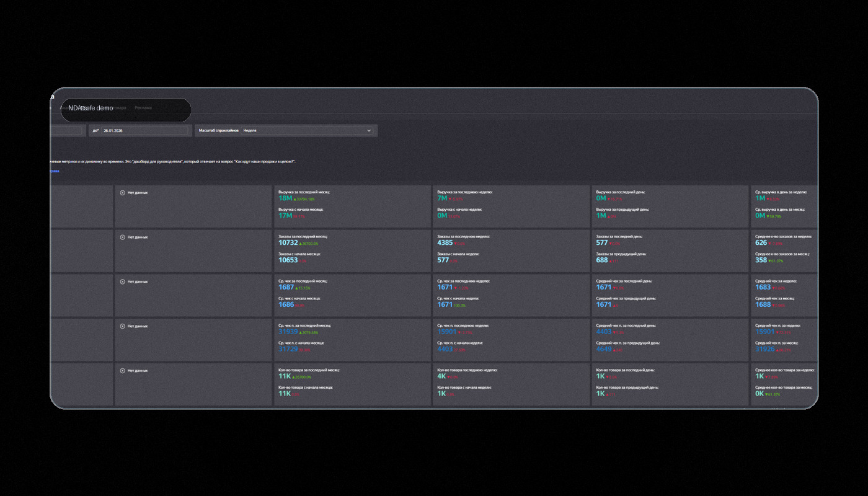
Task: Click green up arrow beside 18M monthly revenue
Action: (295, 199)
